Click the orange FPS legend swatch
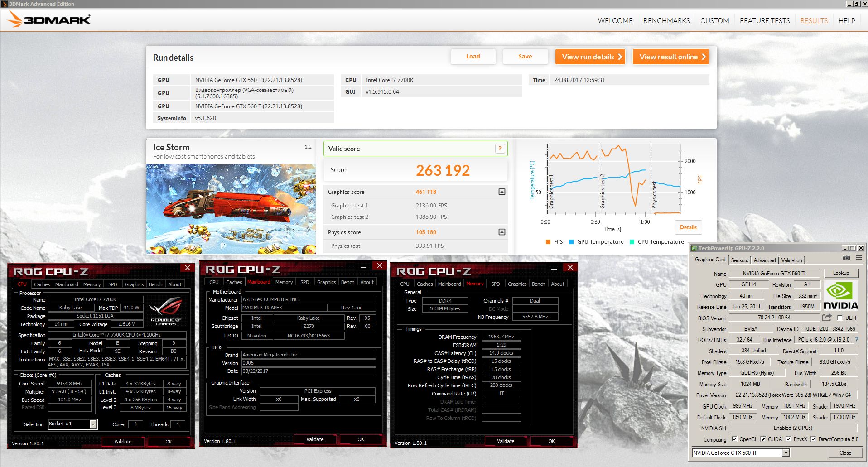 point(548,242)
